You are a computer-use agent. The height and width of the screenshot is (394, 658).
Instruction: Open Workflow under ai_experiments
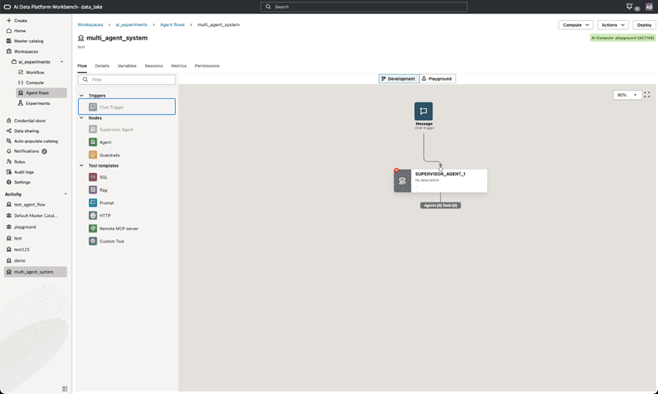(31, 72)
